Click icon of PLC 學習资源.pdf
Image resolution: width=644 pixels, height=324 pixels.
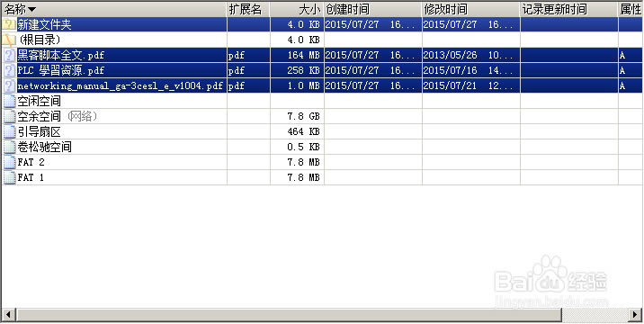[9, 70]
